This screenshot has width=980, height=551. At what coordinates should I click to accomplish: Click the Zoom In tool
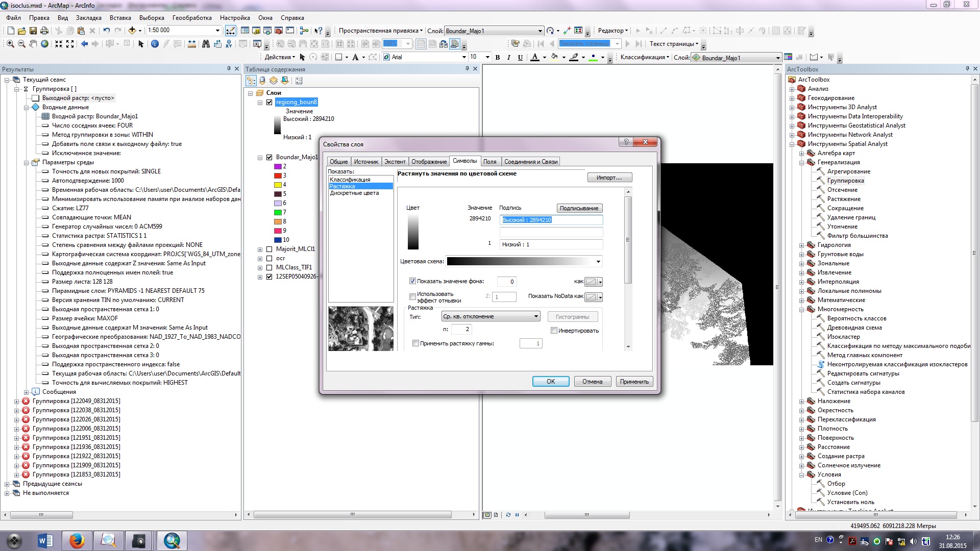[x=10, y=44]
